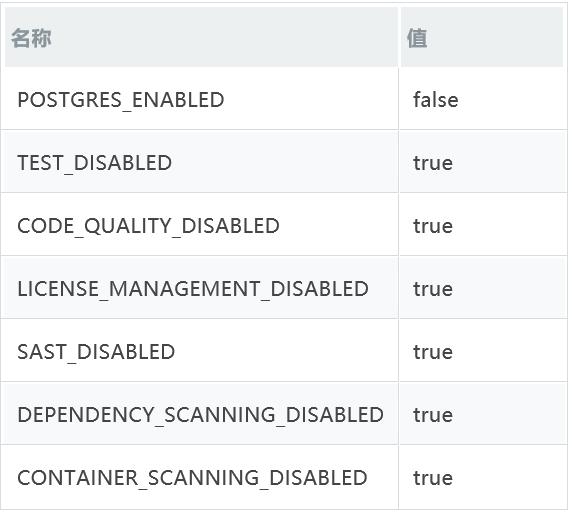Click the true value for LICENSE_MANAGEMENT_DISABLED
The image size is (572, 514).
click(x=433, y=289)
